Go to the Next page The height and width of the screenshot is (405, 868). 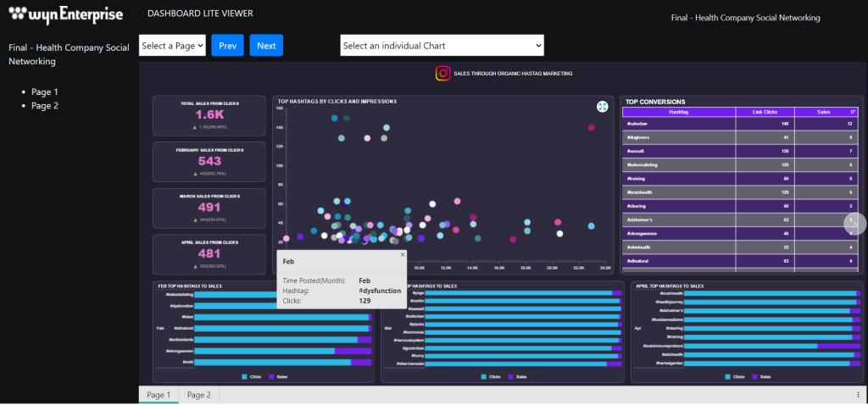[x=266, y=46]
